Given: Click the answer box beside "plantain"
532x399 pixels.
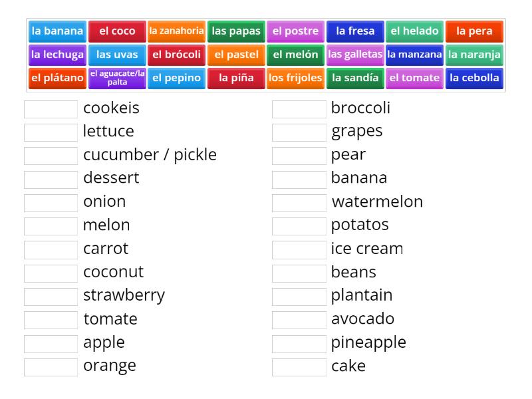Looking at the screenshot, I should 299,295.
